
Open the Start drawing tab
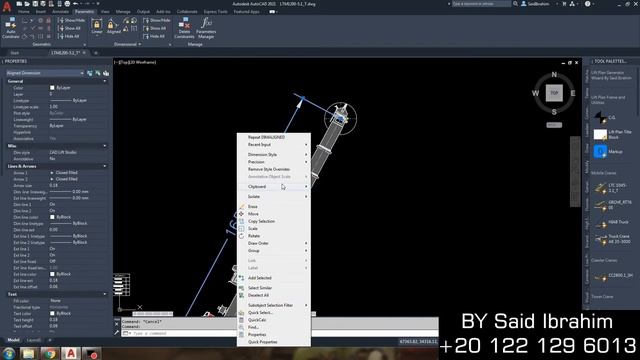15,53
